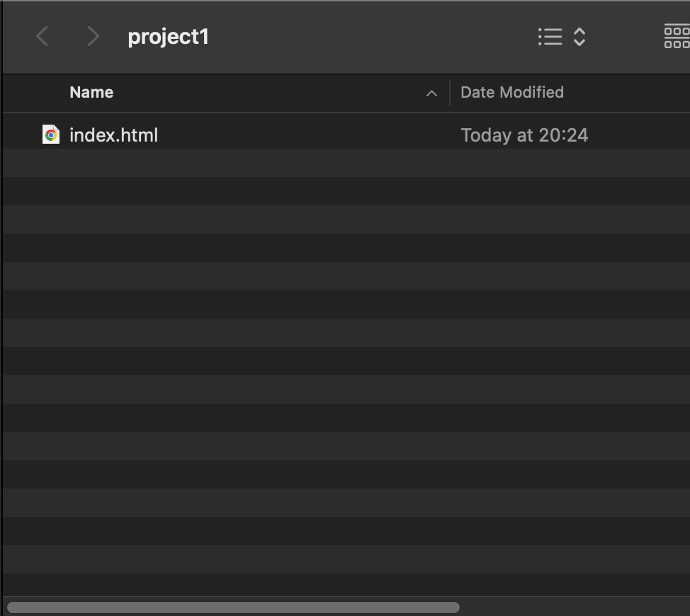Viewport: 690px width, 616px height.
Task: Click the Today at 20:24 date cell
Action: click(x=524, y=135)
